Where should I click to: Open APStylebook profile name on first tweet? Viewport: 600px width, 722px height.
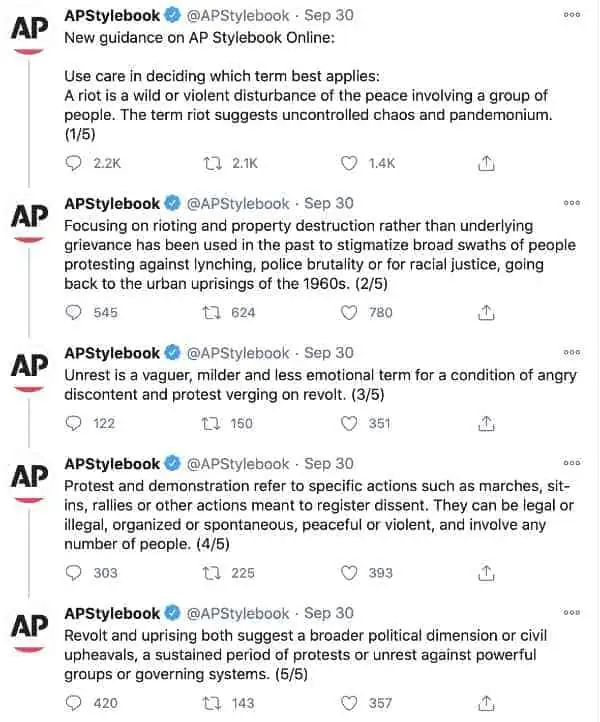112,15
